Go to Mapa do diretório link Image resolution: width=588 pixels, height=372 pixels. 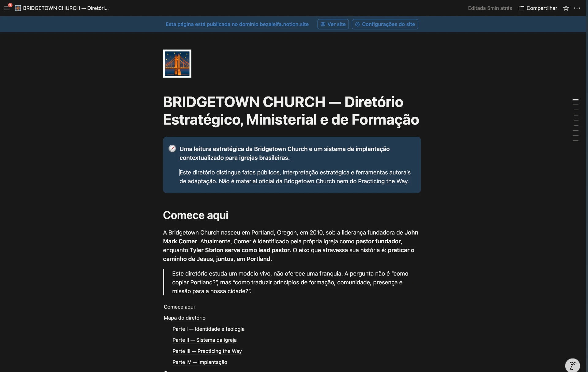(184, 318)
